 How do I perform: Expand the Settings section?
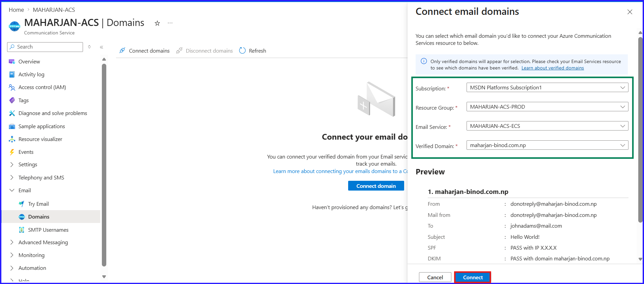coord(12,165)
